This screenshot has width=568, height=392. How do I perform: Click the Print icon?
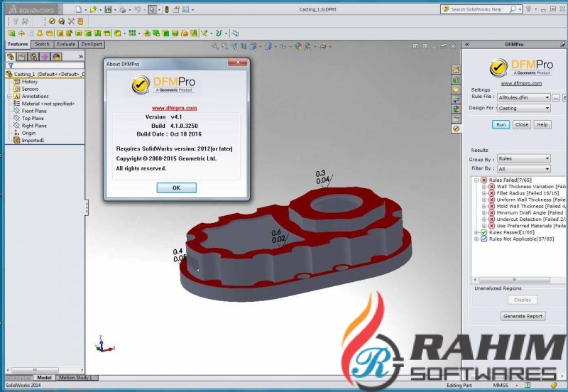(x=122, y=9)
